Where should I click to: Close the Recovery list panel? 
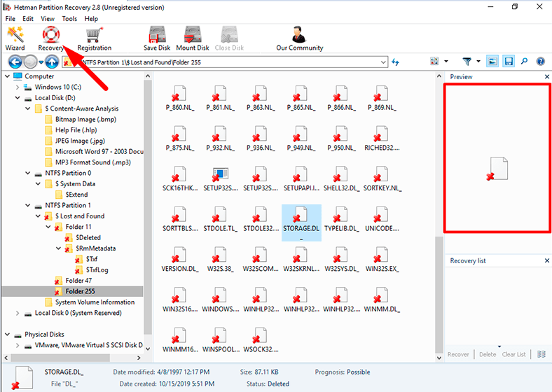tap(546, 260)
